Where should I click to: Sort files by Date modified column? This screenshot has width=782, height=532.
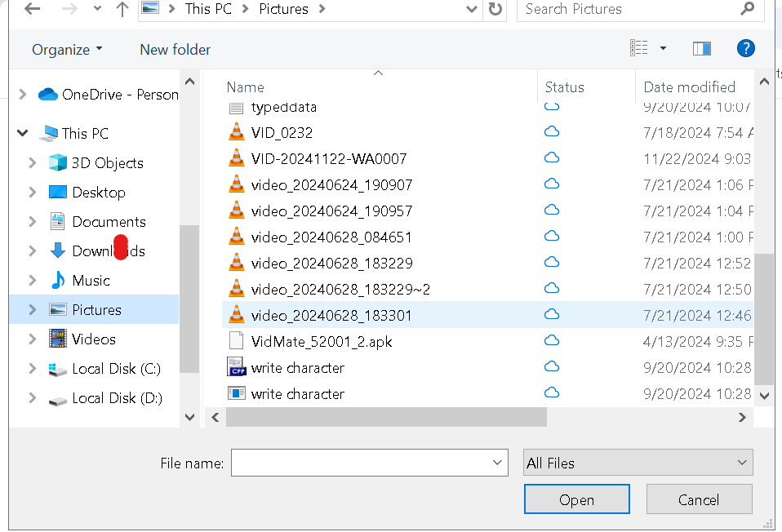(x=689, y=87)
